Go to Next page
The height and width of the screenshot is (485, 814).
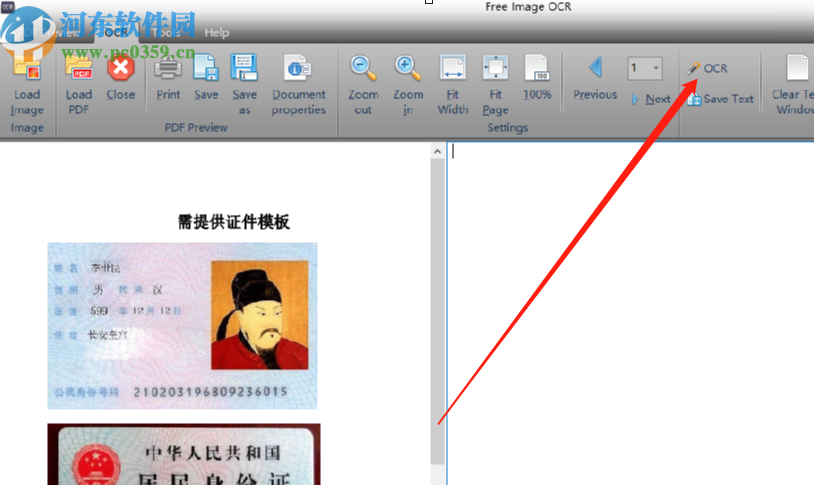point(652,99)
